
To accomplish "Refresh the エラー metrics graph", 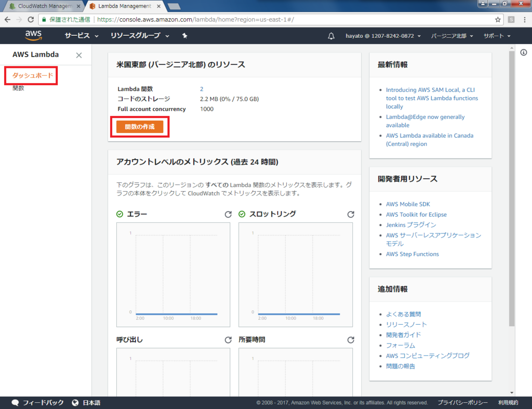I will 228,214.
